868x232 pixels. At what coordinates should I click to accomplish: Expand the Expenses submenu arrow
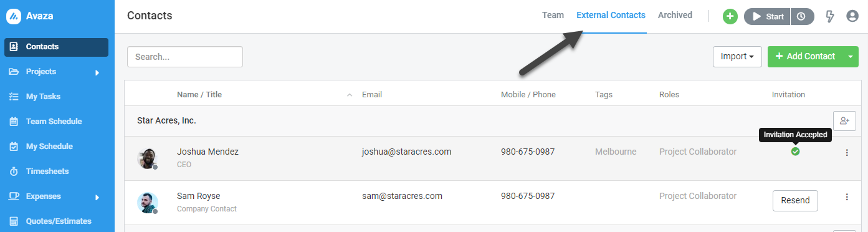coord(97,197)
